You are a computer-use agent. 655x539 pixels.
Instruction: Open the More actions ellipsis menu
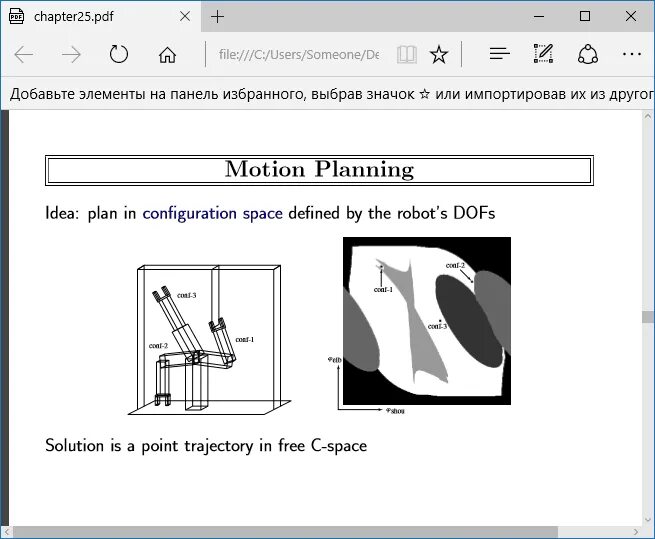(632, 54)
